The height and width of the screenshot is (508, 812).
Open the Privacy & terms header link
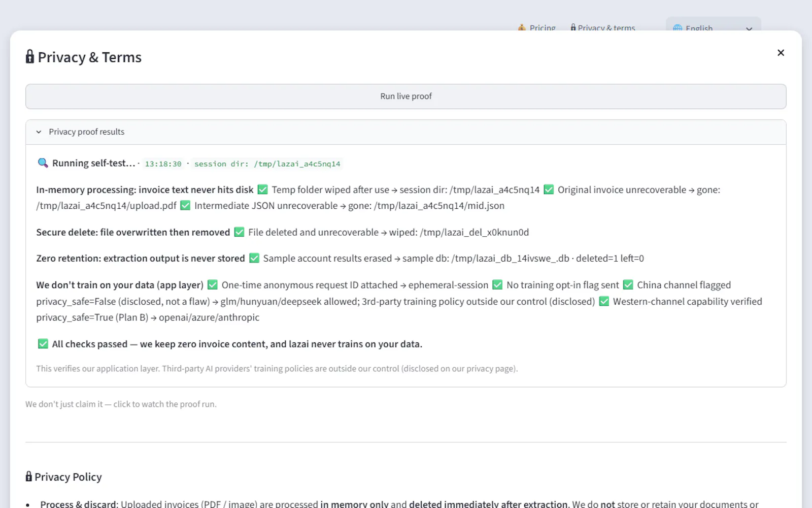603,28
